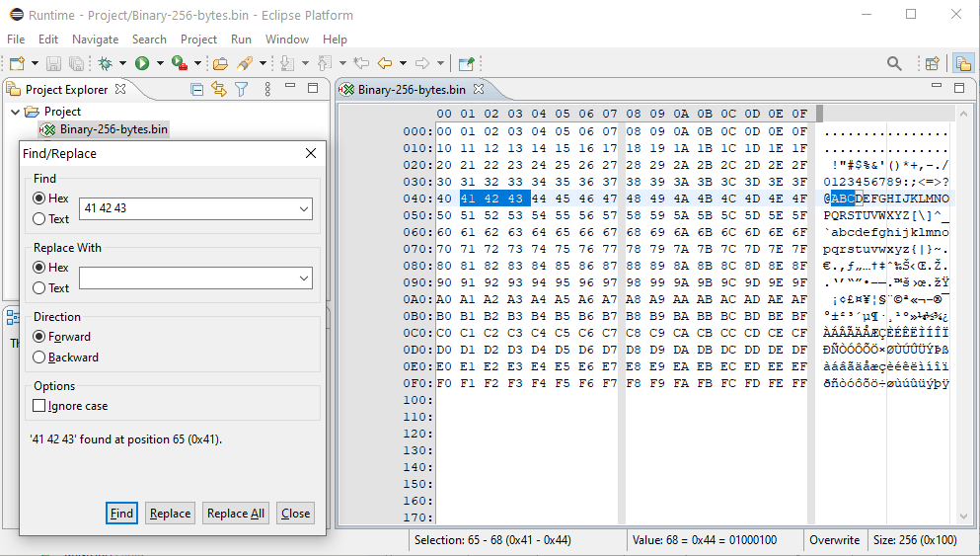
Task: Close the Find/Replace dialog with X
Action: point(311,153)
